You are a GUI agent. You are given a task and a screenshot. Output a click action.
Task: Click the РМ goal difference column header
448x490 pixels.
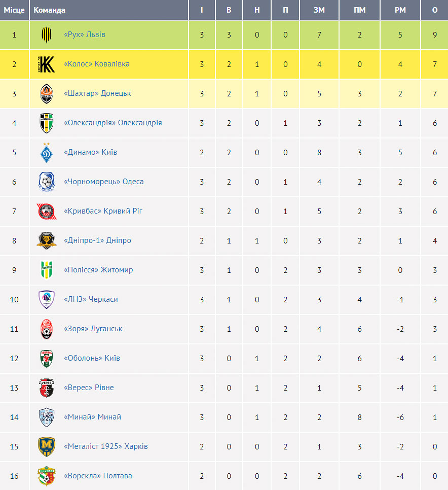(400, 10)
